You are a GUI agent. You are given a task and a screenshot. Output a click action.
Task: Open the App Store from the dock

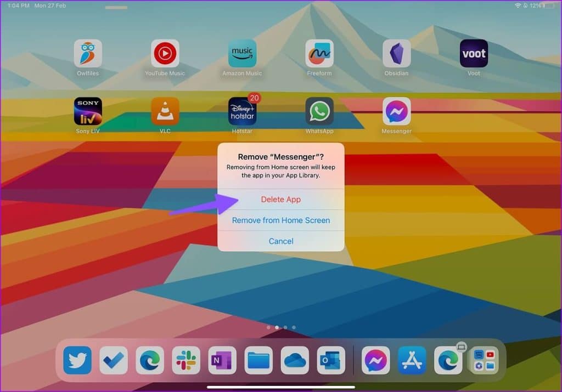[x=412, y=360]
